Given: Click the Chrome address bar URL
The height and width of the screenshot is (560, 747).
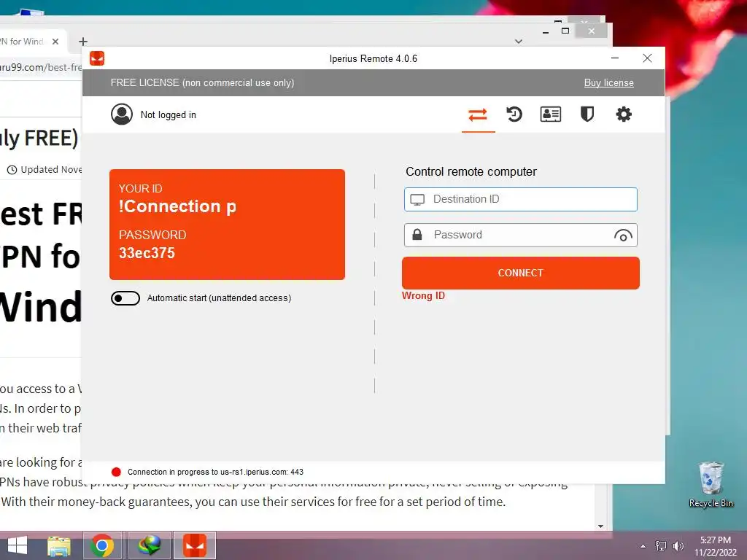Looking at the screenshot, I should [41, 67].
